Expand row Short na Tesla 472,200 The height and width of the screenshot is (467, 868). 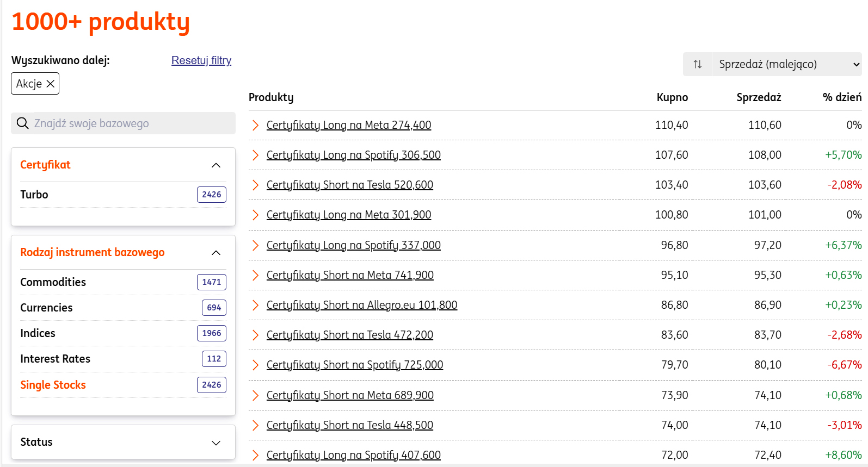click(x=255, y=335)
